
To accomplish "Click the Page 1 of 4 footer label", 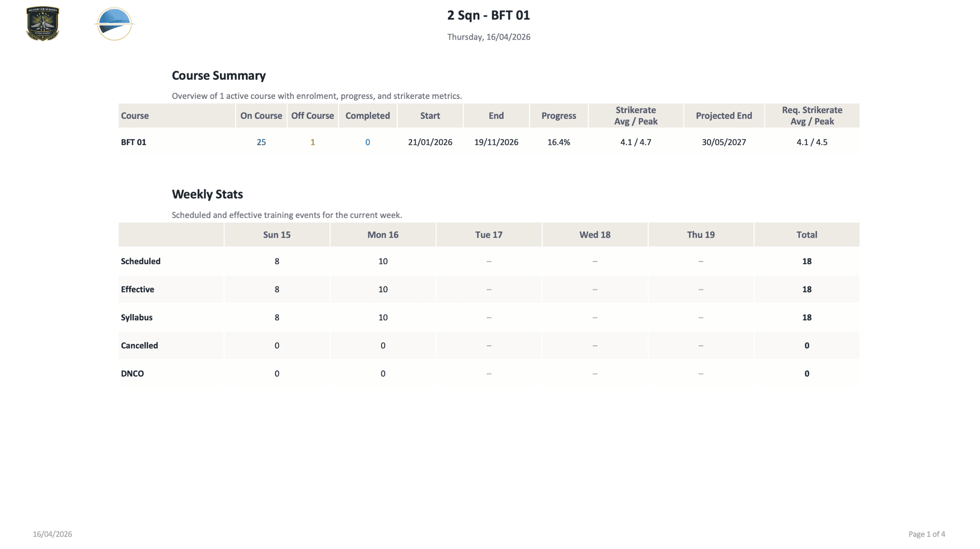I will click(x=926, y=534).
